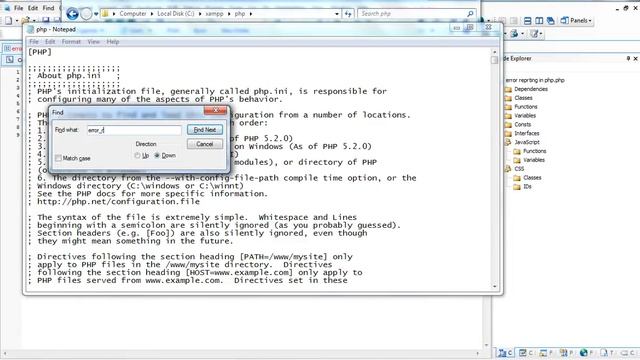Click the blue gear toolbar icon
The width and height of the screenshot is (640, 360).
click(x=514, y=34)
